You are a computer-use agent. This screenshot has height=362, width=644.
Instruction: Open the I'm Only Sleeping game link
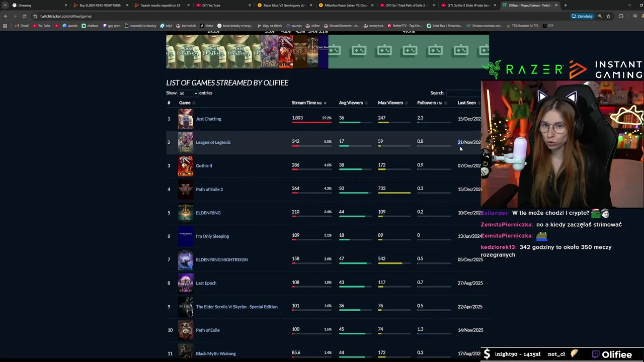[x=212, y=236]
